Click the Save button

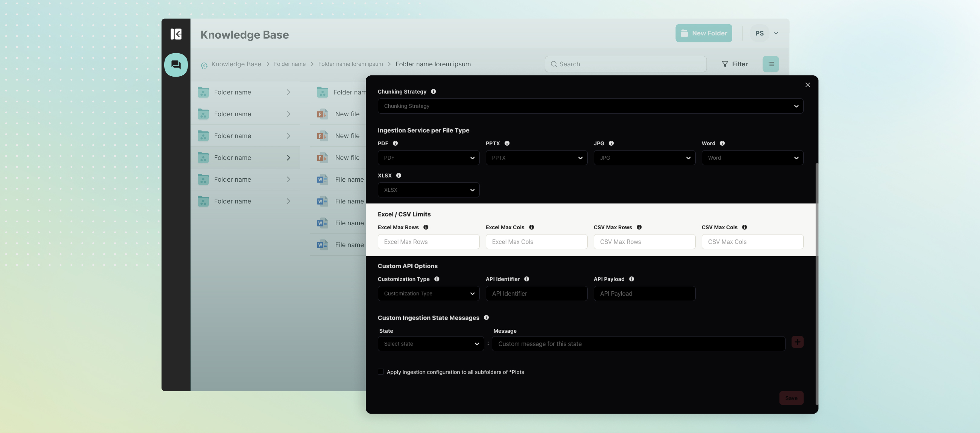(791, 398)
